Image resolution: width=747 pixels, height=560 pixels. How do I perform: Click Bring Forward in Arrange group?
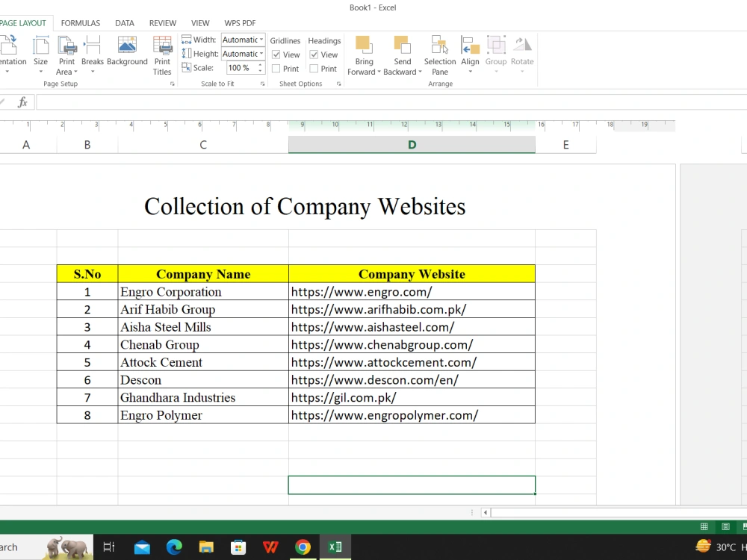coord(364,52)
